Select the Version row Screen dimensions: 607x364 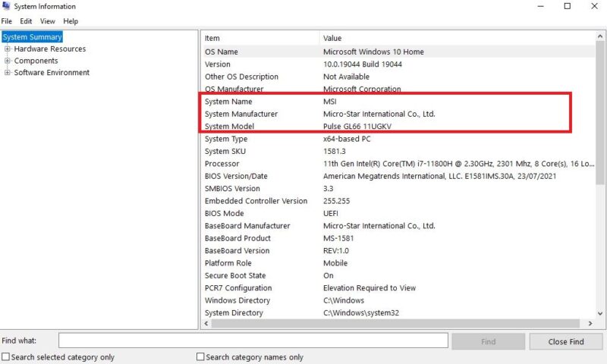pyautogui.click(x=399, y=64)
